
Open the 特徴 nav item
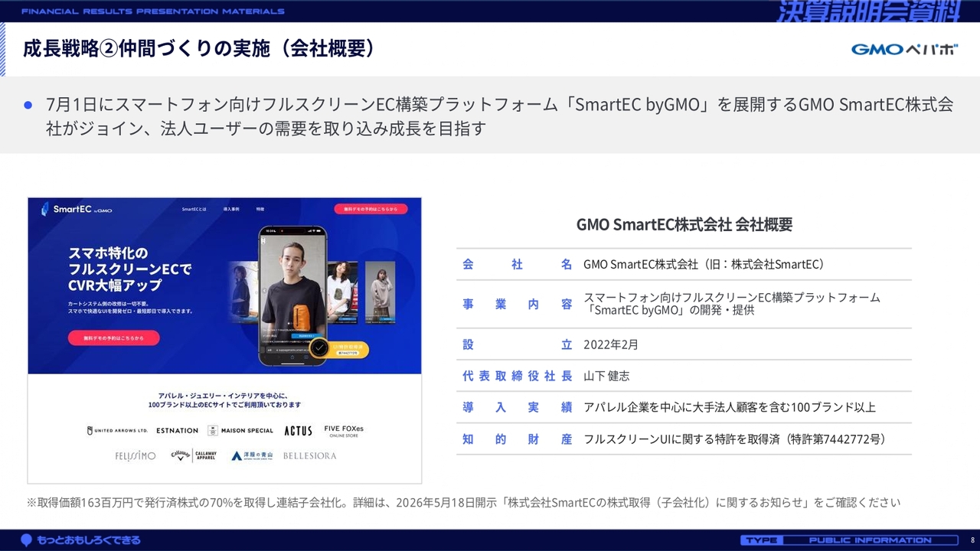(x=260, y=209)
